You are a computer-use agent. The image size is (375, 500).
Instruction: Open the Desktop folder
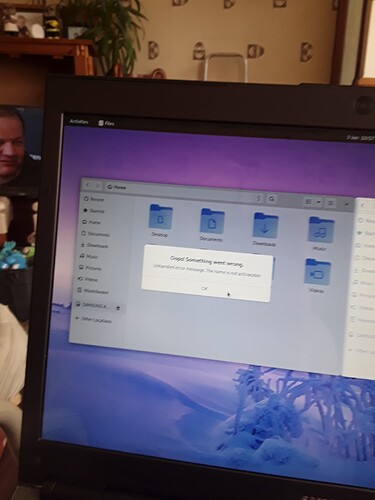click(x=161, y=218)
